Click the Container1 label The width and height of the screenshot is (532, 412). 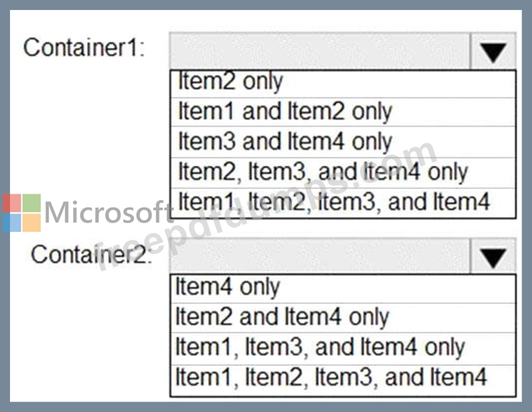point(84,48)
